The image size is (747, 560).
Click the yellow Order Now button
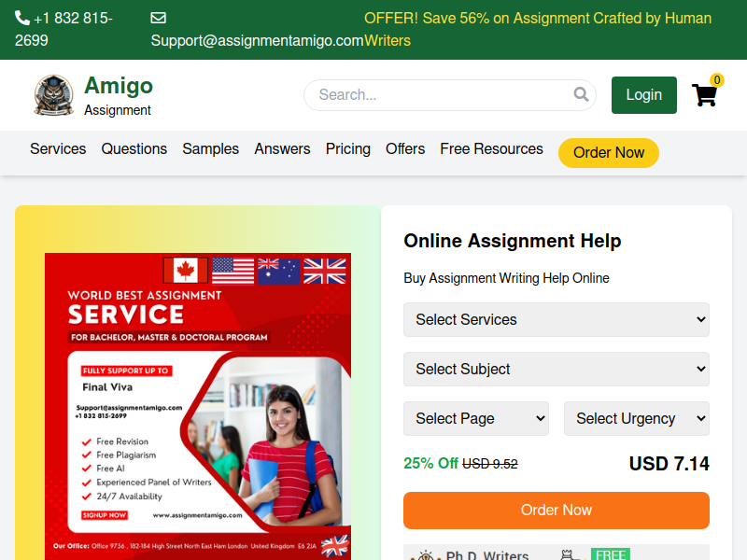[x=609, y=153]
